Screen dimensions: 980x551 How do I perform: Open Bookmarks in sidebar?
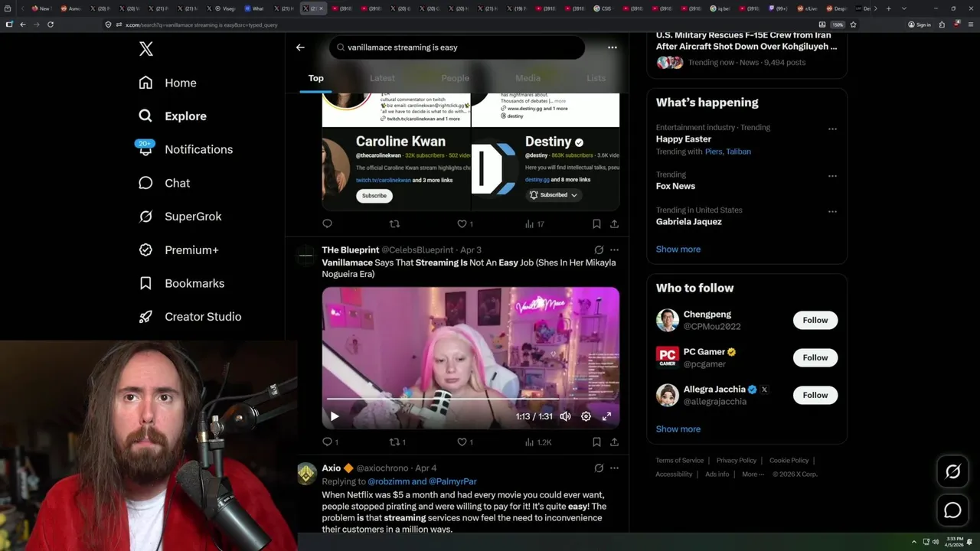pyautogui.click(x=181, y=283)
